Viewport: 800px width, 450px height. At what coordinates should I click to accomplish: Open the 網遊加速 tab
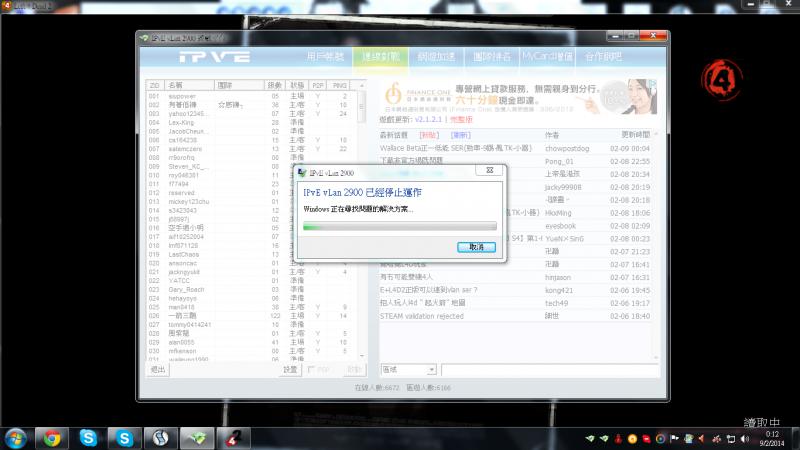[436, 57]
